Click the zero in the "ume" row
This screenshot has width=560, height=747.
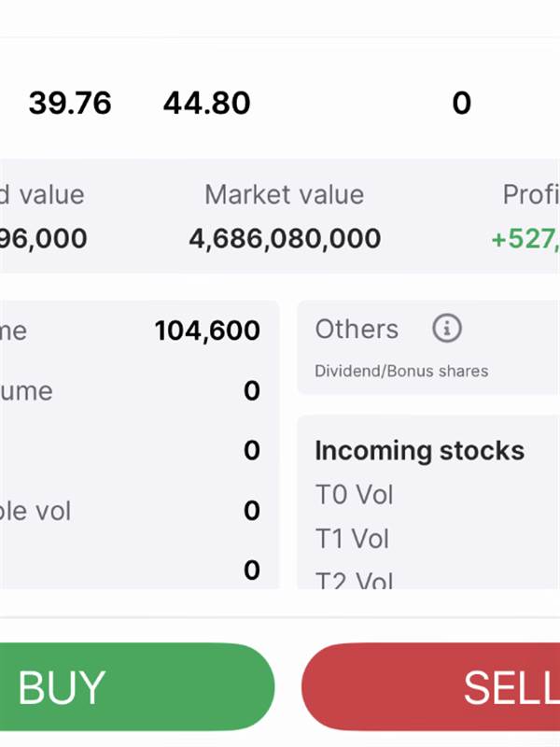tap(251, 390)
